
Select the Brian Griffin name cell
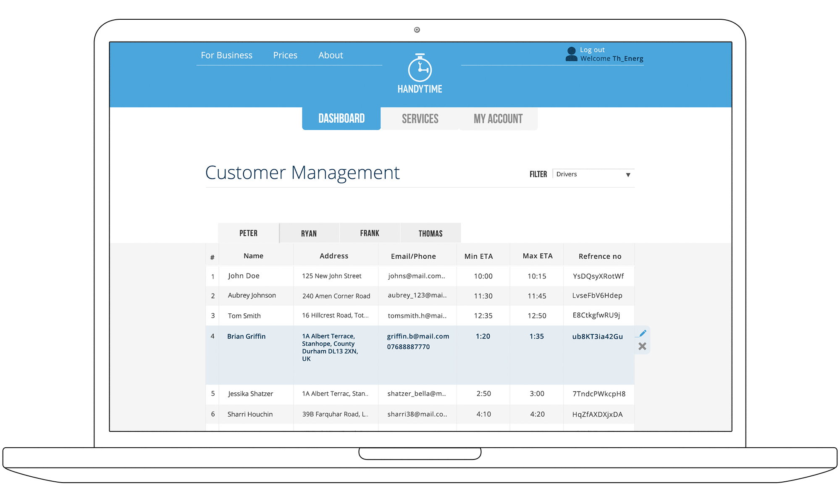(x=246, y=336)
